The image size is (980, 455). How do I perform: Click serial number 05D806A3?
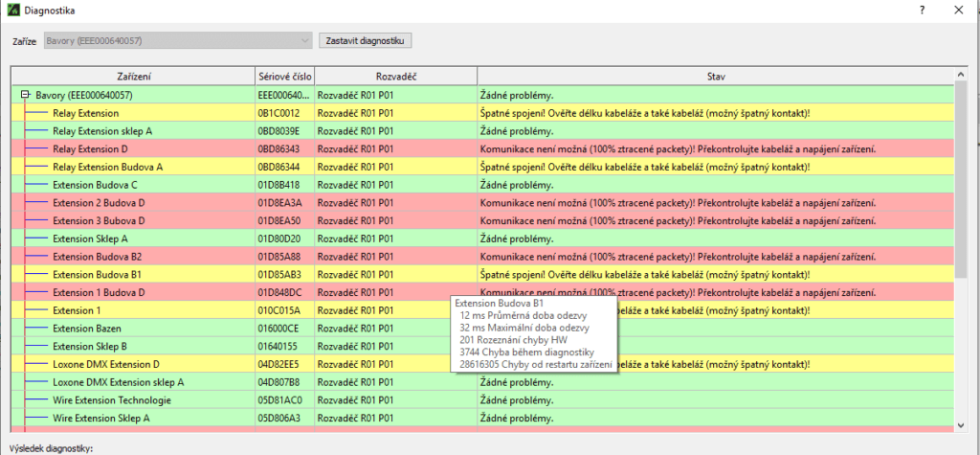(x=279, y=418)
